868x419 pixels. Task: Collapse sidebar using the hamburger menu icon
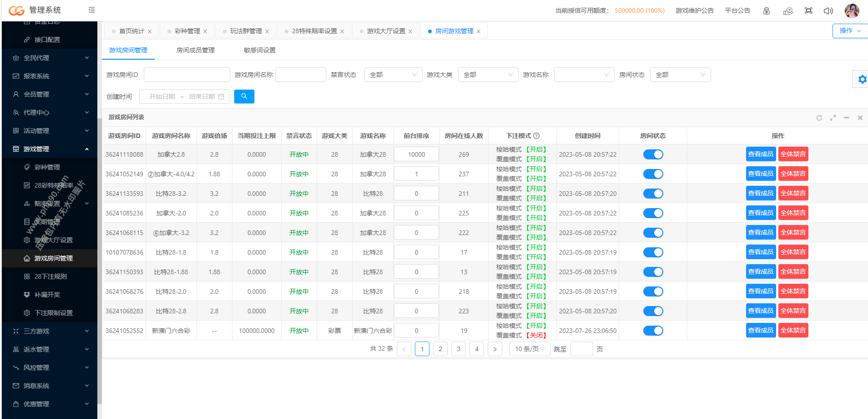coord(91,10)
